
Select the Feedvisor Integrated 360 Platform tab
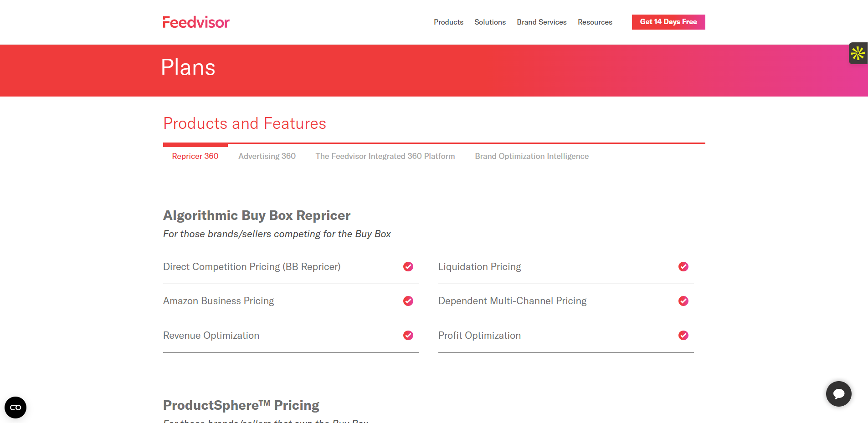click(x=385, y=156)
